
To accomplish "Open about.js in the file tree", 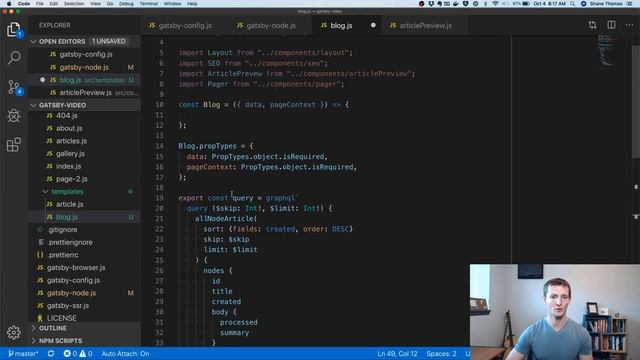I will [84, 128].
